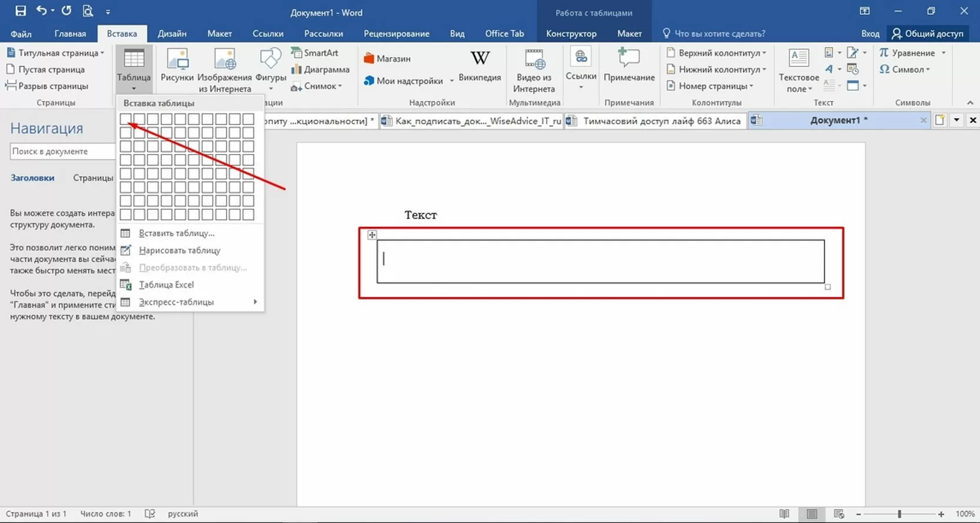Screen dimensions: 980x523
Task: Open Изображения из Интернета
Action: pos(225,70)
